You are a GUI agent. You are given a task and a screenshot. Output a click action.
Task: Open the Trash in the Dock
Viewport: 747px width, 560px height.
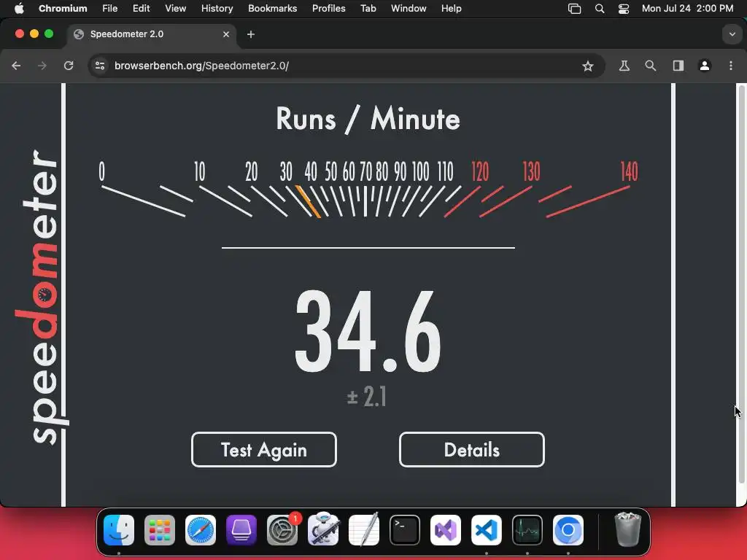pyautogui.click(x=628, y=529)
